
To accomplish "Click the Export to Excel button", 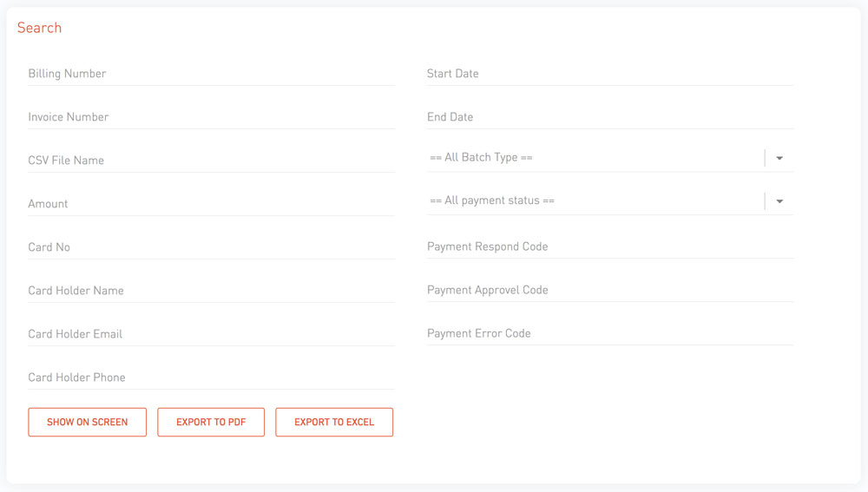I will (334, 423).
